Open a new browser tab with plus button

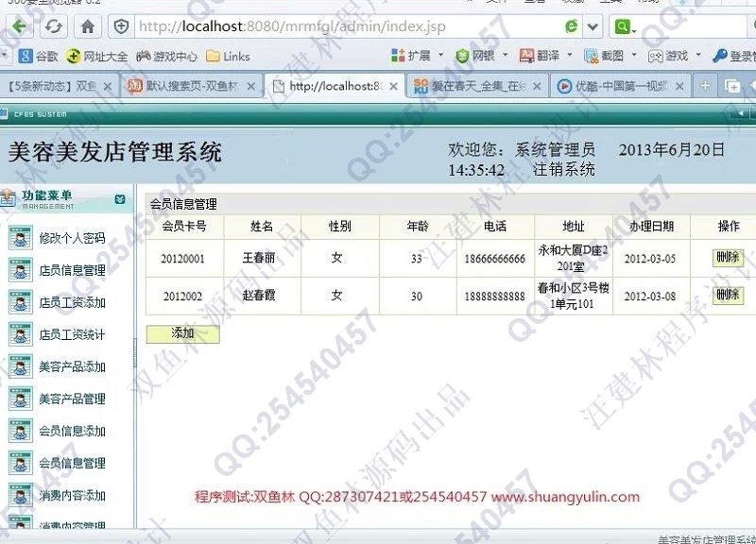(x=705, y=86)
